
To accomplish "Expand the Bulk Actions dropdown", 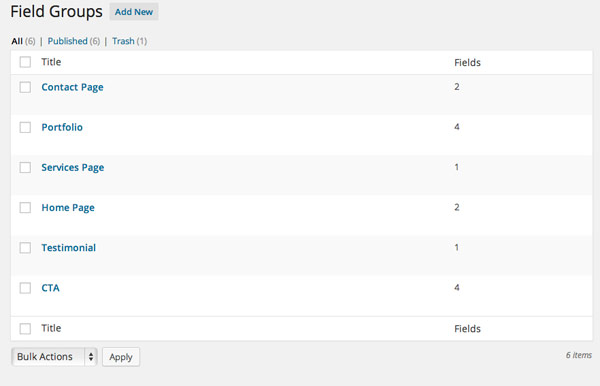I will point(54,357).
